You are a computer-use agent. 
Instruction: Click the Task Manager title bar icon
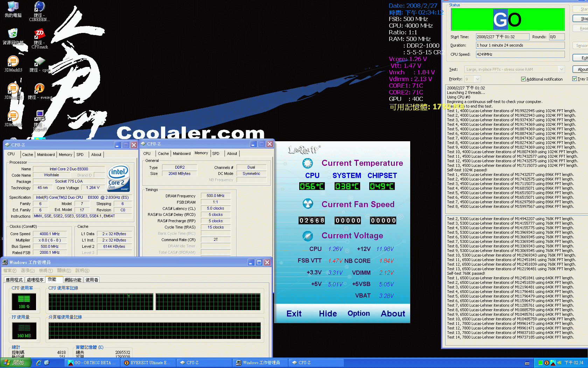(5, 262)
